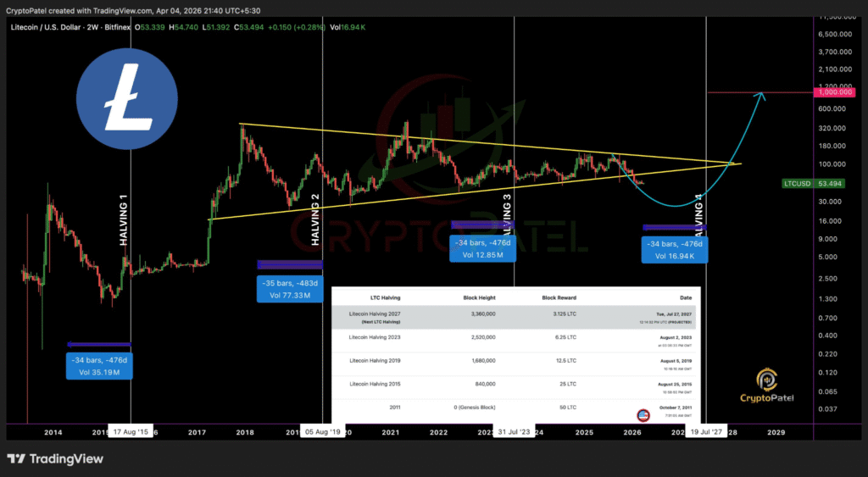
Task: Click the 31 Jul '23 date marker
Action: pyautogui.click(x=515, y=431)
